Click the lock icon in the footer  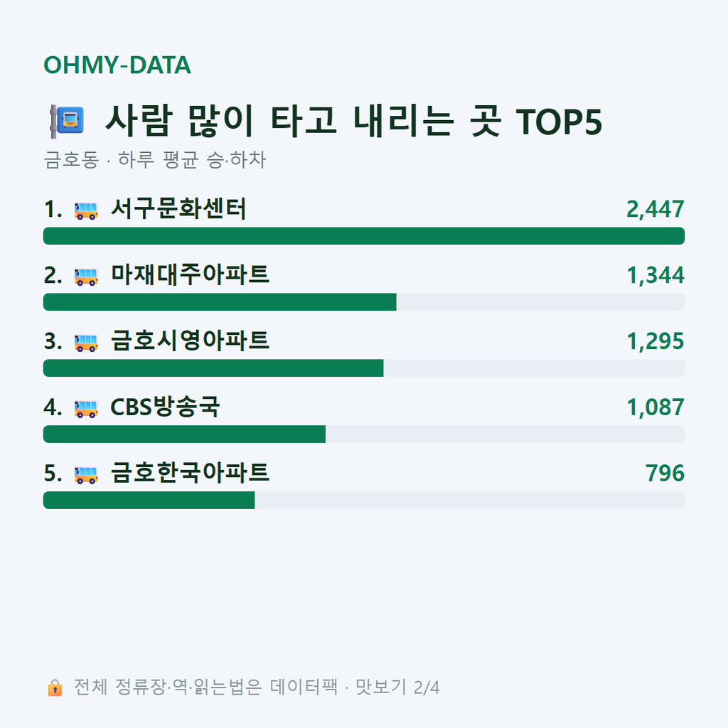[x=55, y=687]
